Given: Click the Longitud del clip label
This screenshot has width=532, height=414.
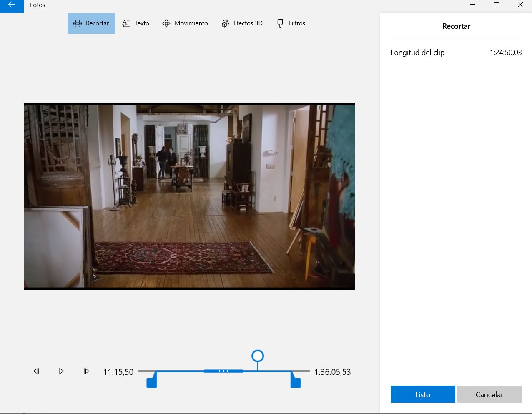Looking at the screenshot, I should click(x=417, y=53).
